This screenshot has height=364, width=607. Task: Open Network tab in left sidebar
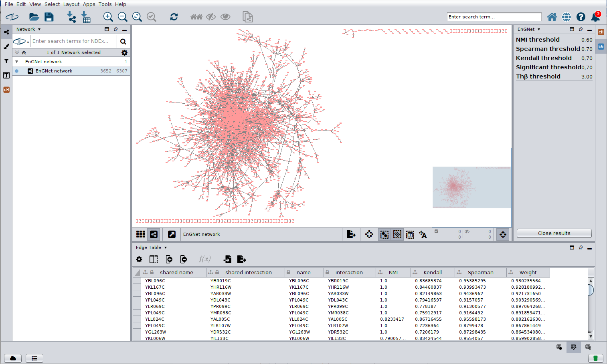[6, 32]
